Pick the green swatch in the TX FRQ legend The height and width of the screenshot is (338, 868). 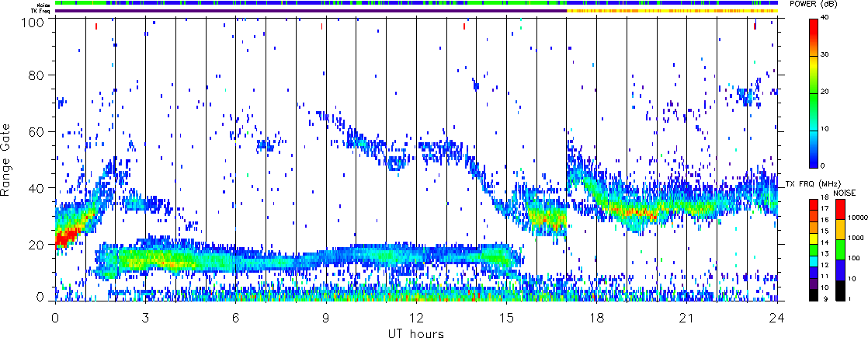[813, 250]
